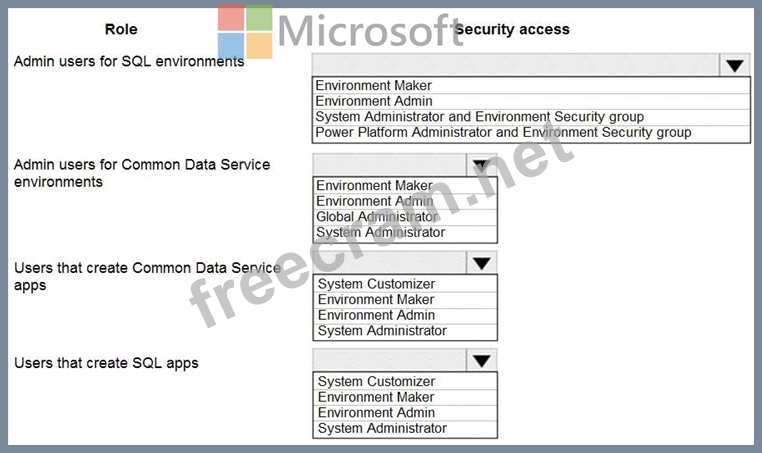
Task: Select Environment Maker for SQL app creators
Action: click(376, 397)
